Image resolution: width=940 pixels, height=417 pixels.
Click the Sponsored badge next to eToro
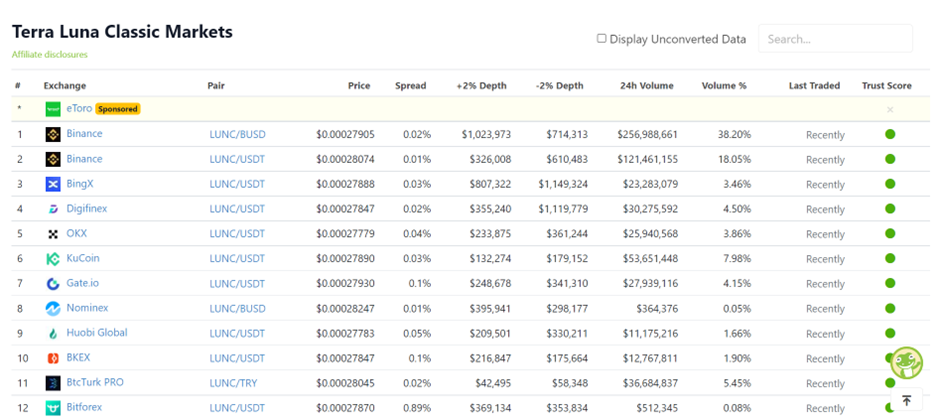(118, 109)
